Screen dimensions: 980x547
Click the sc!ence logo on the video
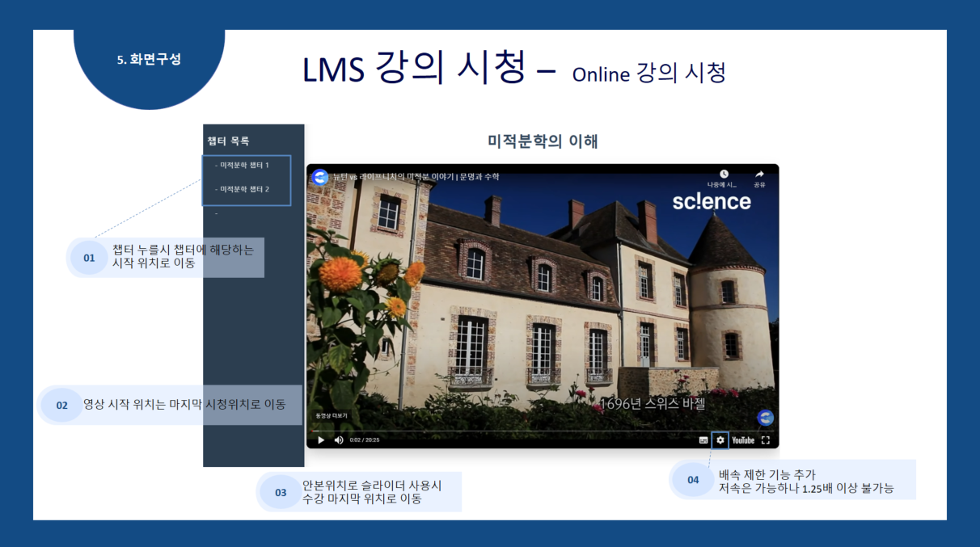(712, 202)
